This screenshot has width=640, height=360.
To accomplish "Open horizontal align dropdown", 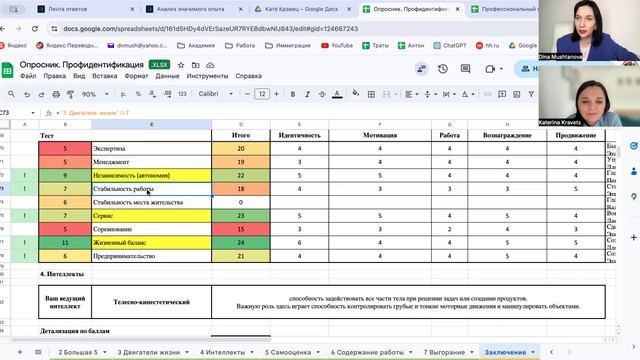I will pyautogui.click(x=411, y=94).
